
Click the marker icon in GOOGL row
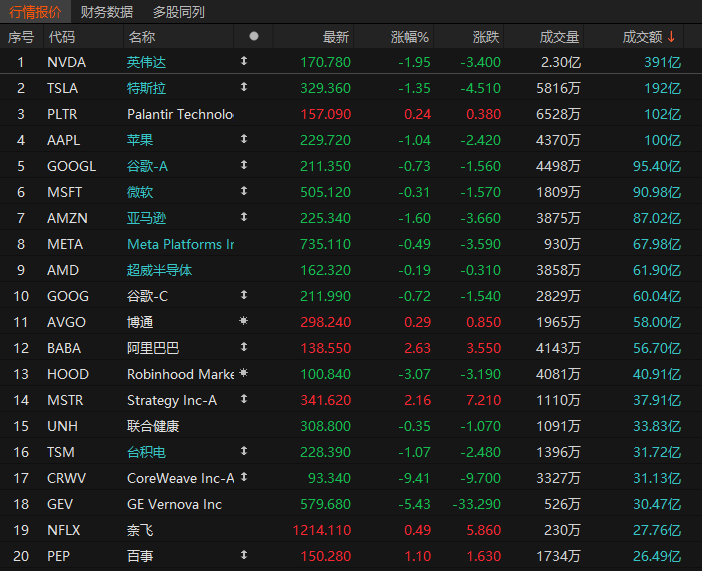point(244,164)
